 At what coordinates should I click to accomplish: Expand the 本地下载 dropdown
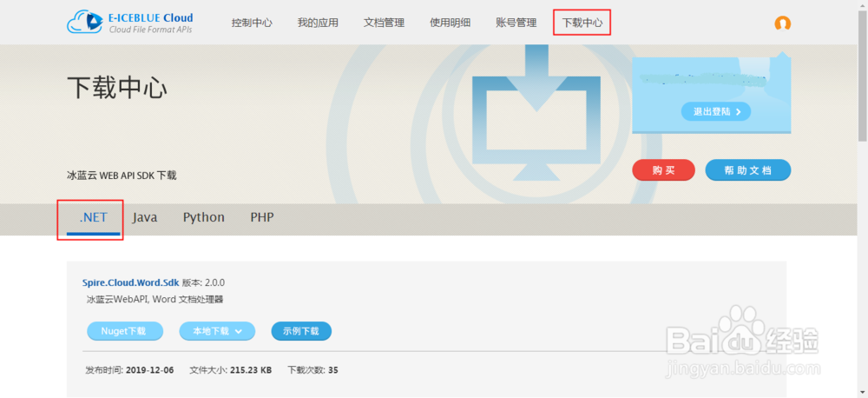(217, 331)
